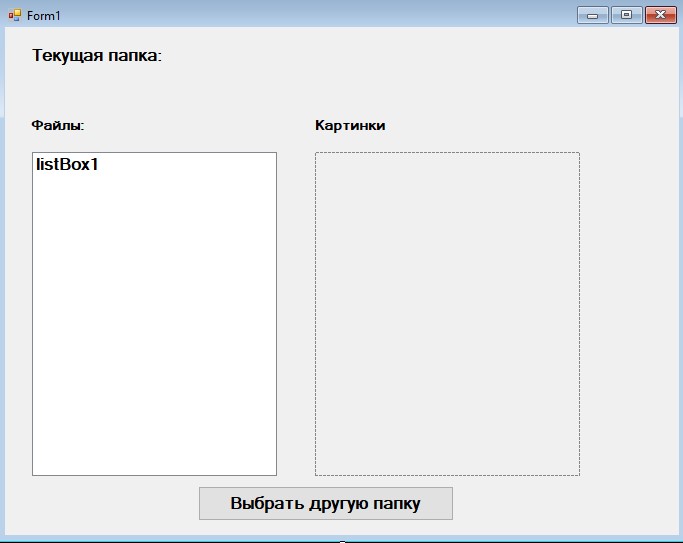The image size is (683, 543).
Task: Click blank area right of "Текущая папка:" label
Action: 400,56
